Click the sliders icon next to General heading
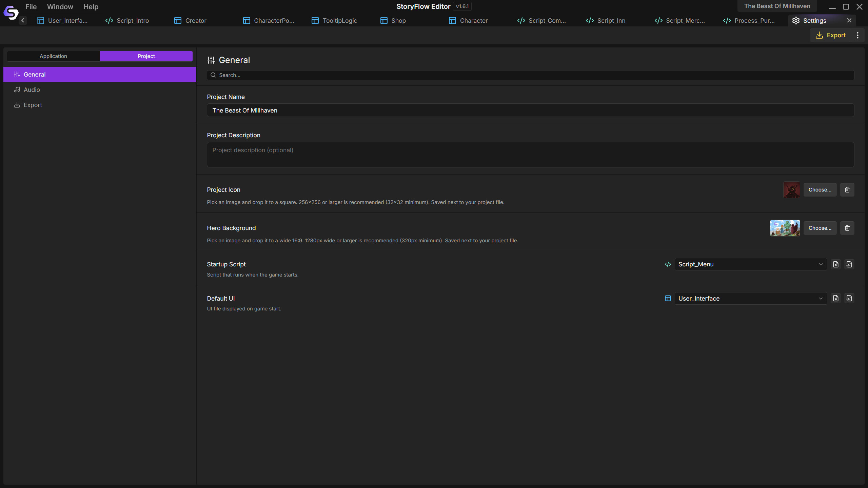The width and height of the screenshot is (868, 488). coord(211,60)
